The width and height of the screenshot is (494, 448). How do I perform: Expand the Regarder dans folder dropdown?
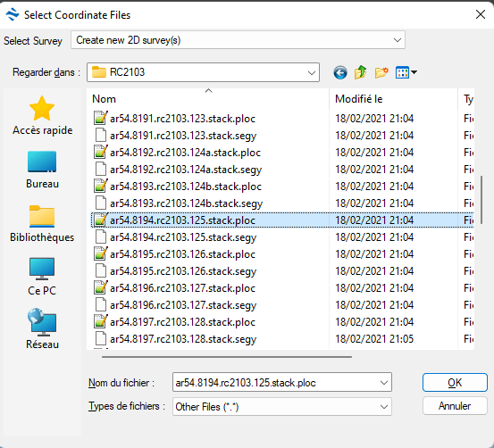[x=203, y=72]
